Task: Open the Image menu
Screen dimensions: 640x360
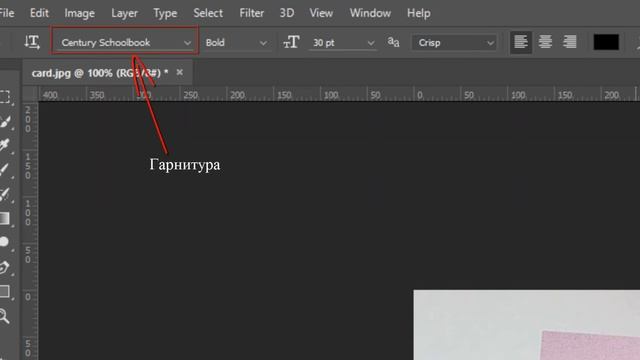Action: point(80,13)
